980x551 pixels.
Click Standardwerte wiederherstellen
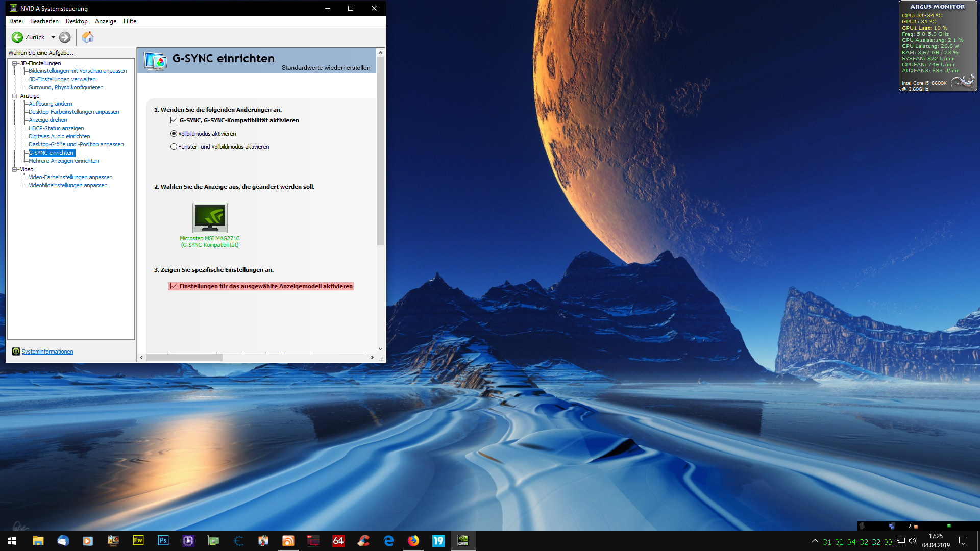click(326, 68)
